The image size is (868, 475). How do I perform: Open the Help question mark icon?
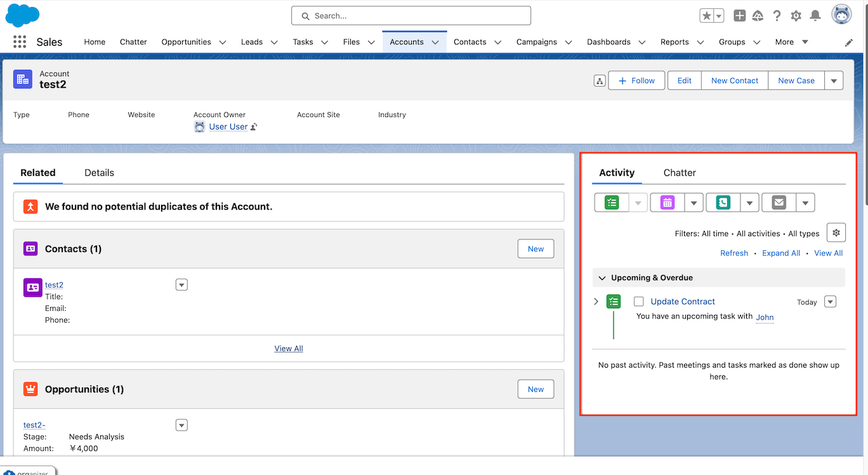pos(777,16)
